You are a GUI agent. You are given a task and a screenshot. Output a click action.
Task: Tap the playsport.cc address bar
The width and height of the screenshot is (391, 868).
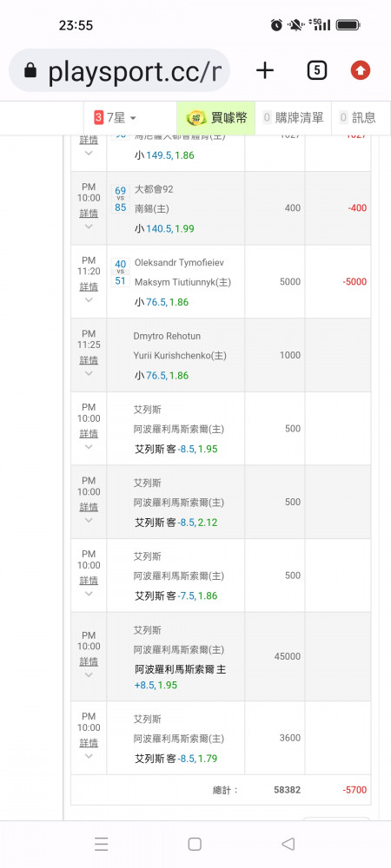coord(120,70)
